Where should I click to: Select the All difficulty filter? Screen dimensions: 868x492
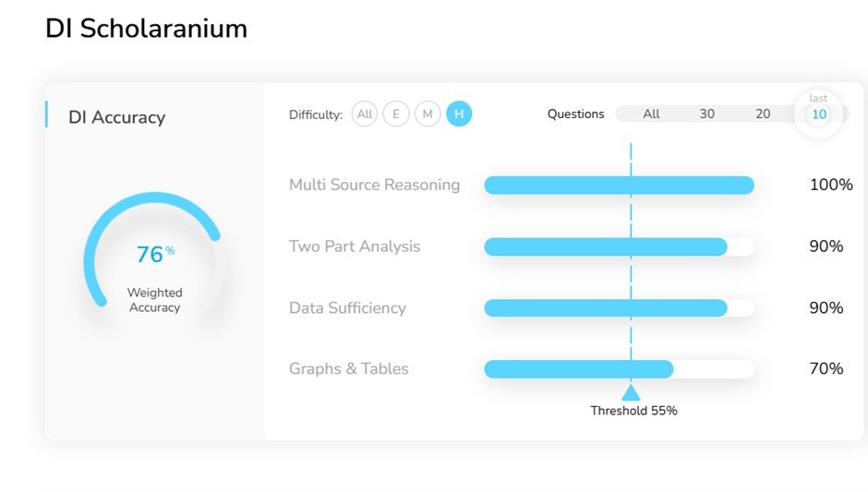pos(365,114)
